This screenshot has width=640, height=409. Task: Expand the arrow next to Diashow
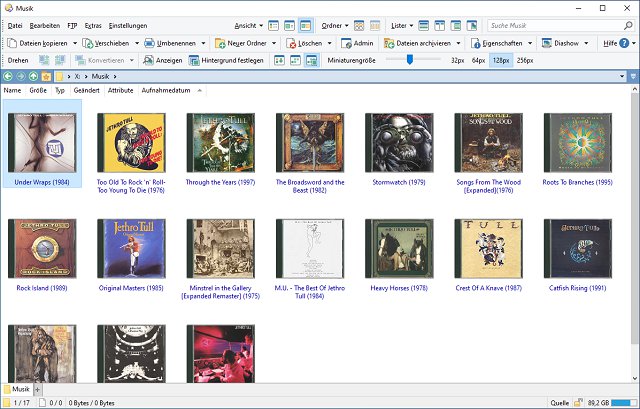(586, 43)
